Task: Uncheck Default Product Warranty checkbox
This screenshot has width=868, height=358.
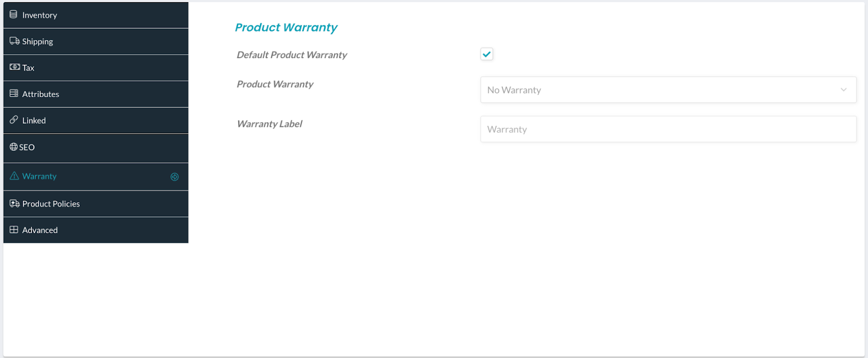Action: click(x=487, y=54)
